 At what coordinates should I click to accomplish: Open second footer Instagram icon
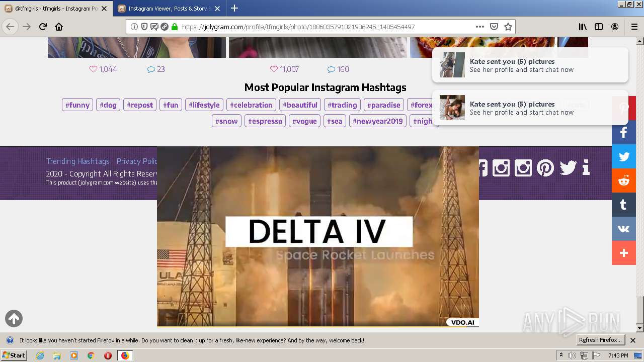pyautogui.click(x=523, y=167)
